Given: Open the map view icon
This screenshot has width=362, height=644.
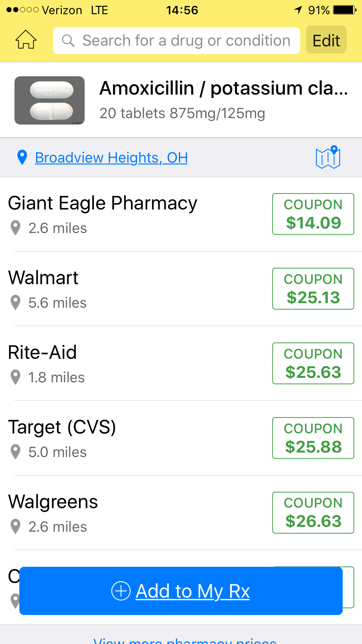Looking at the screenshot, I should [x=328, y=157].
